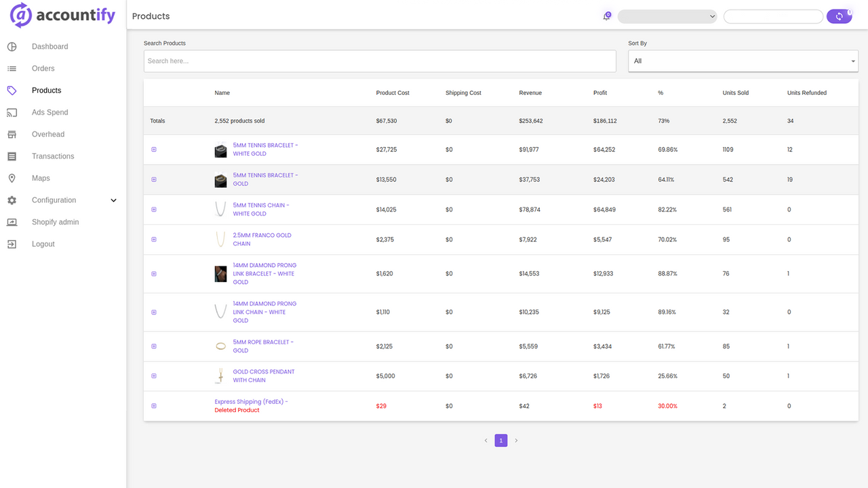Click the 5MM Tennis Bracelet Gold thumbnail

(220, 180)
